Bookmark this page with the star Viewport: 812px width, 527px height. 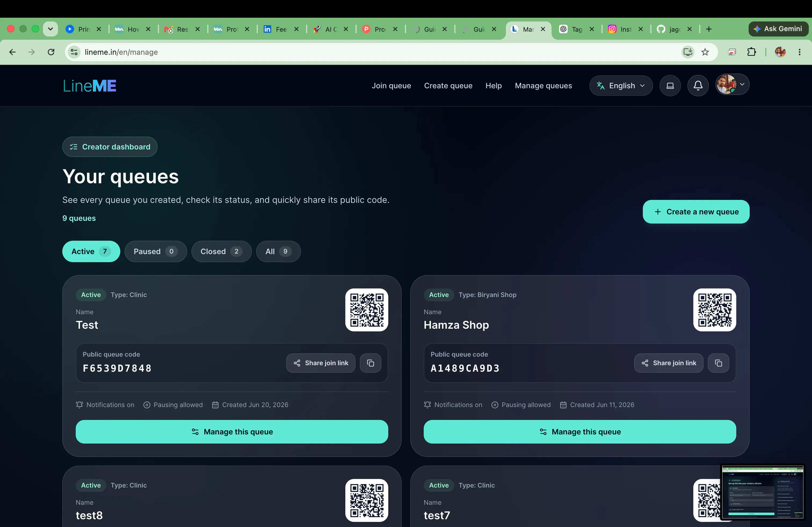pos(705,52)
